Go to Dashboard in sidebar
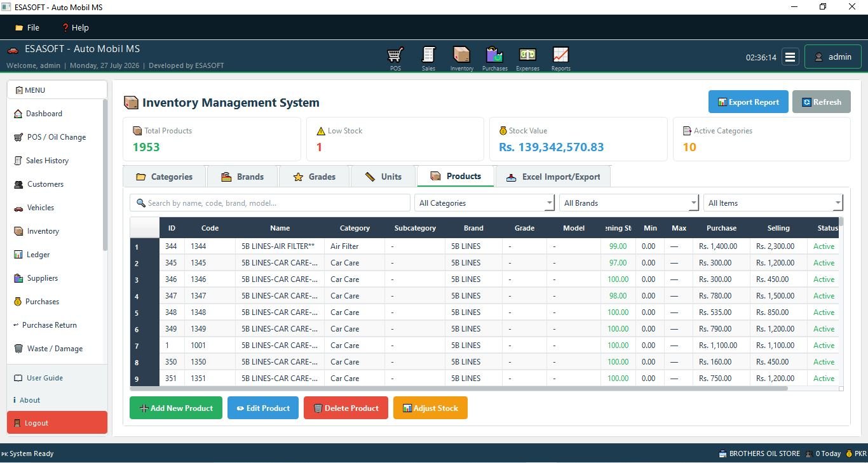 [55, 114]
